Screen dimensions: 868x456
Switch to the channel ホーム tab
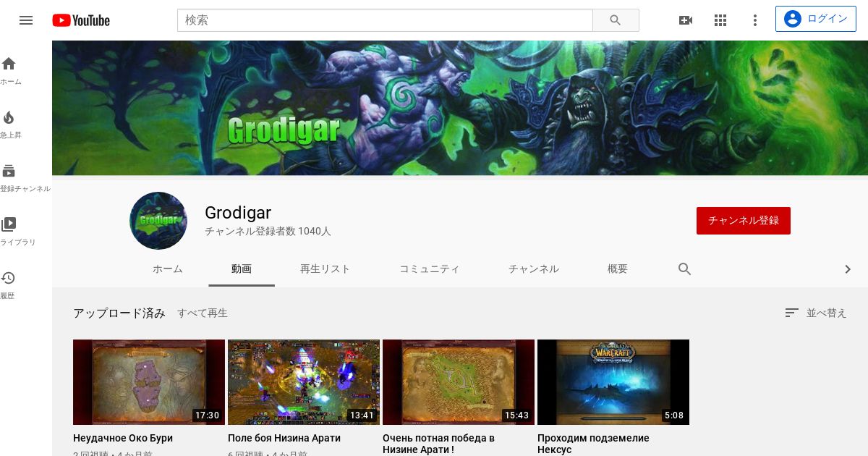point(168,269)
